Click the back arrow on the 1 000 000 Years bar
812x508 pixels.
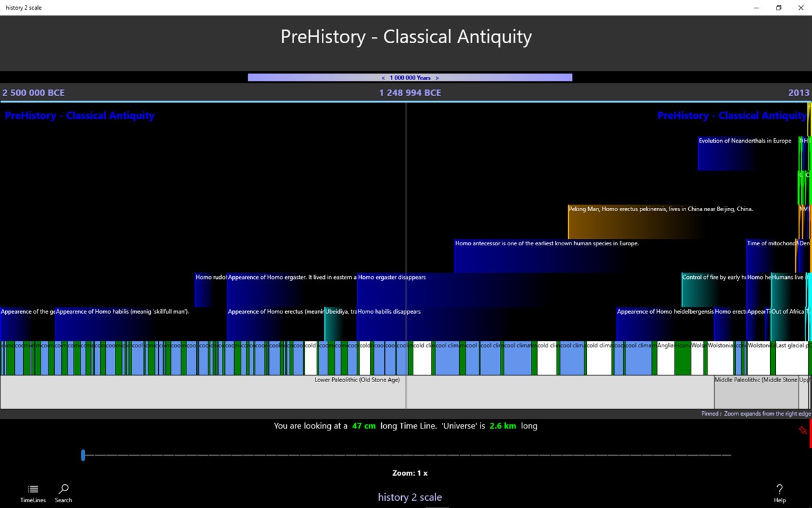click(x=382, y=77)
